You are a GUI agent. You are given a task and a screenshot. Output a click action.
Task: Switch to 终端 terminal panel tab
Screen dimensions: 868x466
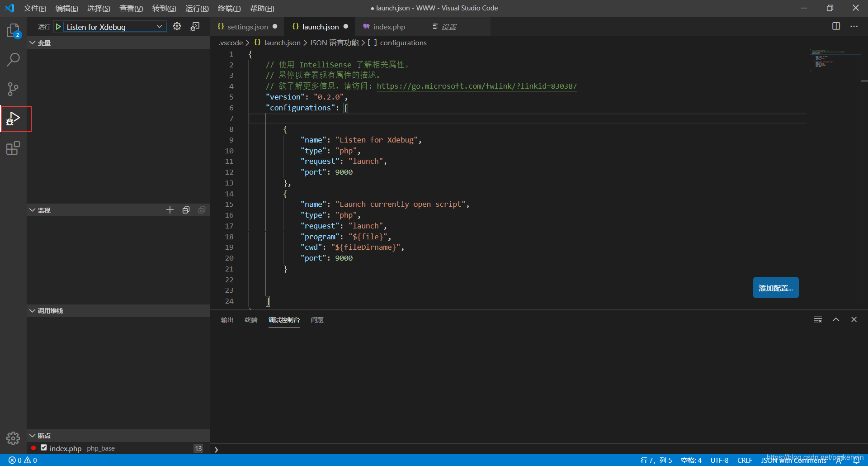point(251,320)
